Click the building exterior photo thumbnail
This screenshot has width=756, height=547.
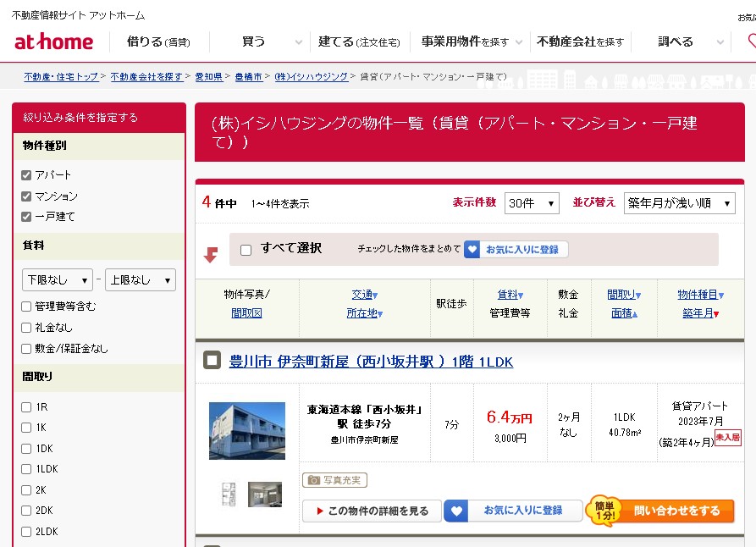click(x=247, y=430)
